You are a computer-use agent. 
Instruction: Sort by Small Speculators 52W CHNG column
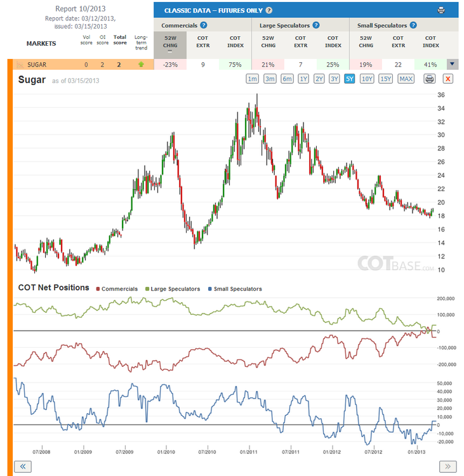tap(366, 42)
